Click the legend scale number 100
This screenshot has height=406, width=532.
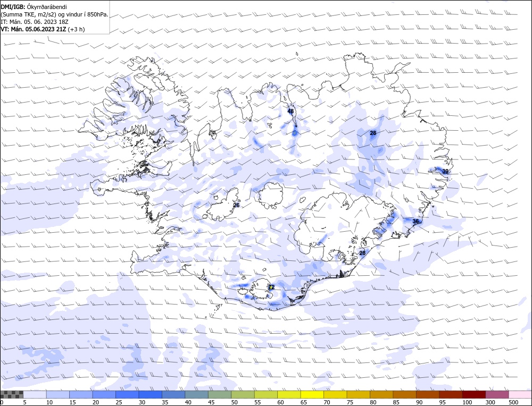point(467,402)
